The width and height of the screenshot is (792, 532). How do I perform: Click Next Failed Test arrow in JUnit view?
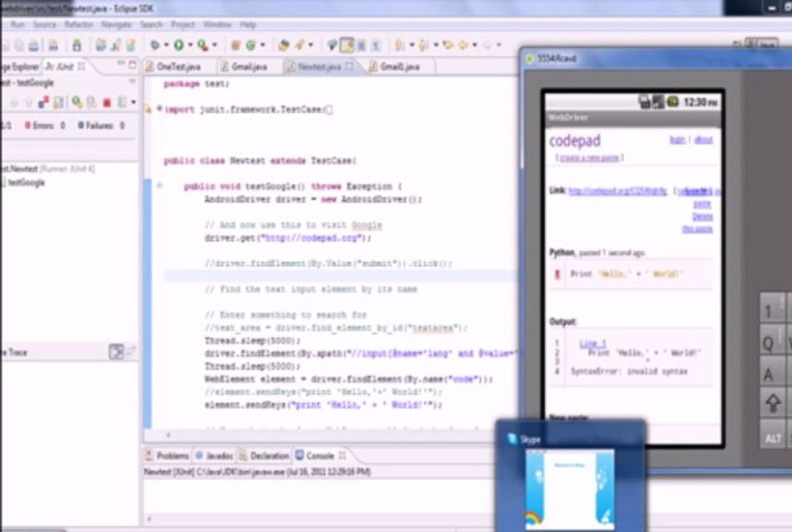[x=13, y=103]
